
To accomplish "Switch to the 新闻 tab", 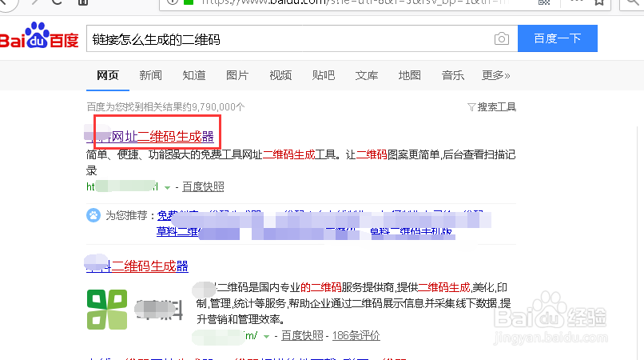I will pos(151,75).
